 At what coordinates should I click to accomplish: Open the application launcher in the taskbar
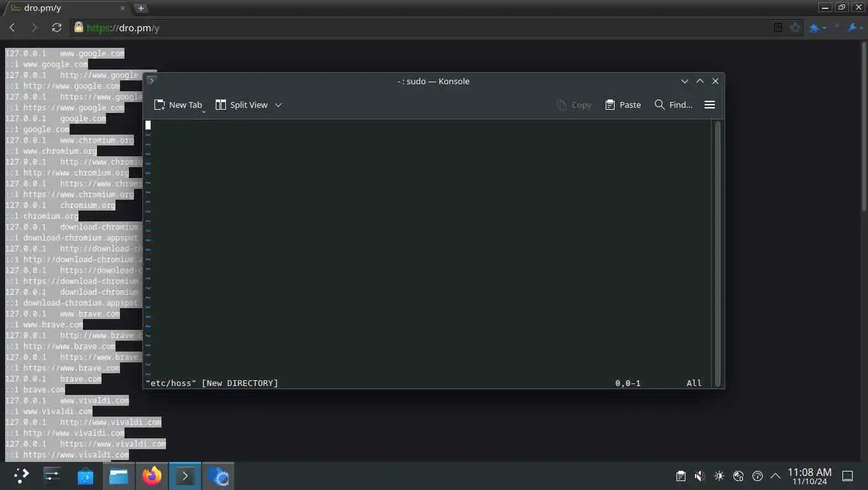click(21, 476)
